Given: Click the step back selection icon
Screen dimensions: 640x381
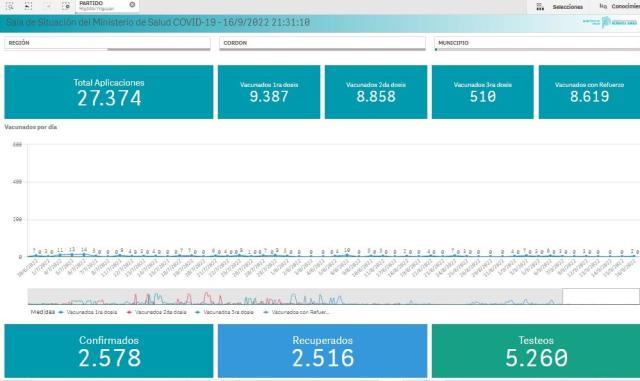Looking at the screenshot, I should (28, 6).
